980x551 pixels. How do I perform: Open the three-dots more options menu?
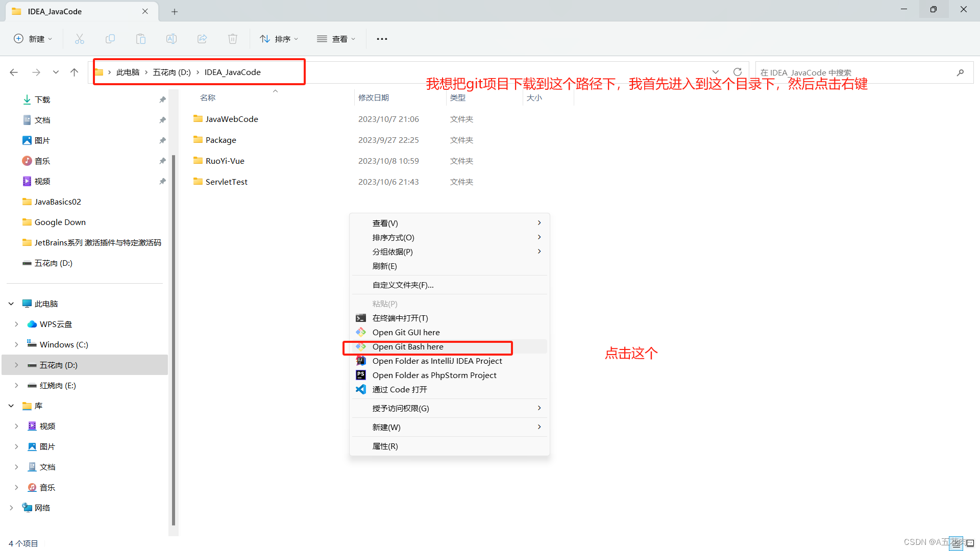(x=382, y=39)
